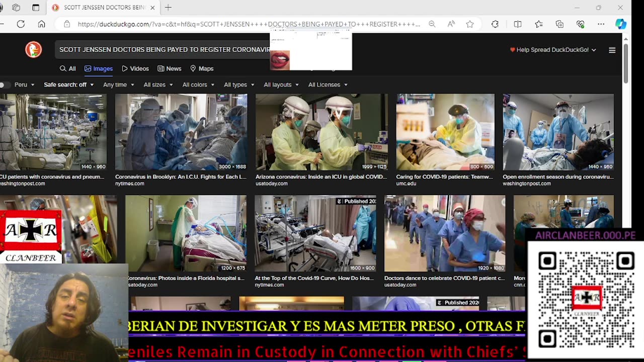Click 'At the Top of the Covid-19 Curve' title

(314, 278)
